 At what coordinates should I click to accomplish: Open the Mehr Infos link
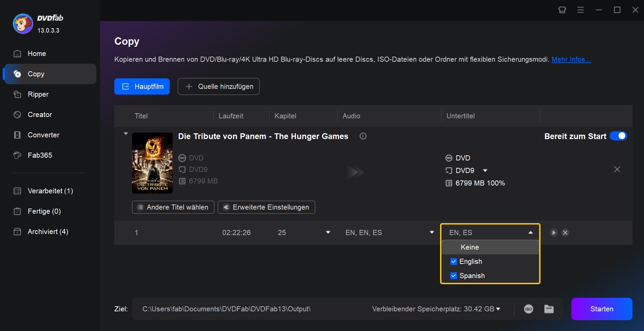pyautogui.click(x=571, y=59)
